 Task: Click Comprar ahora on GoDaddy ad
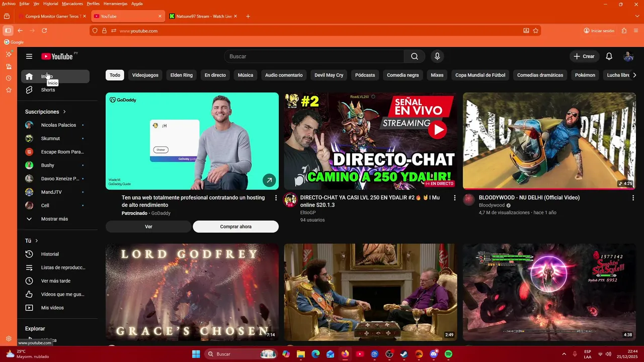pyautogui.click(x=235, y=227)
